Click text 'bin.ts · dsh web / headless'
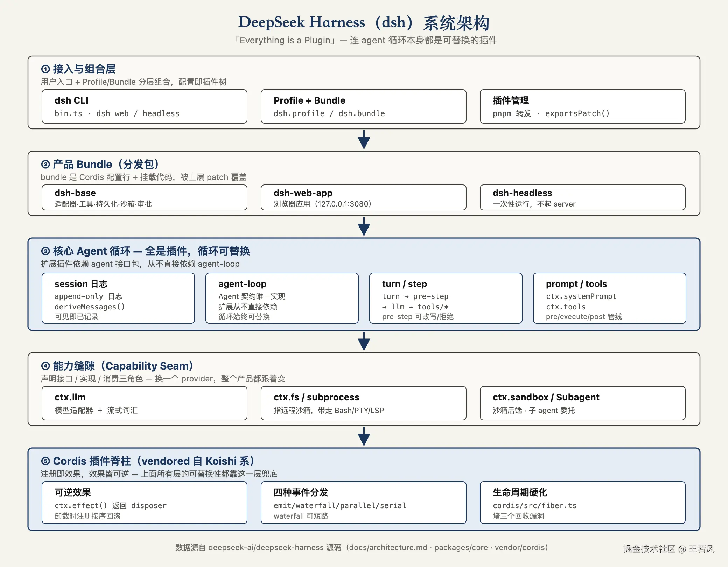 (x=117, y=114)
